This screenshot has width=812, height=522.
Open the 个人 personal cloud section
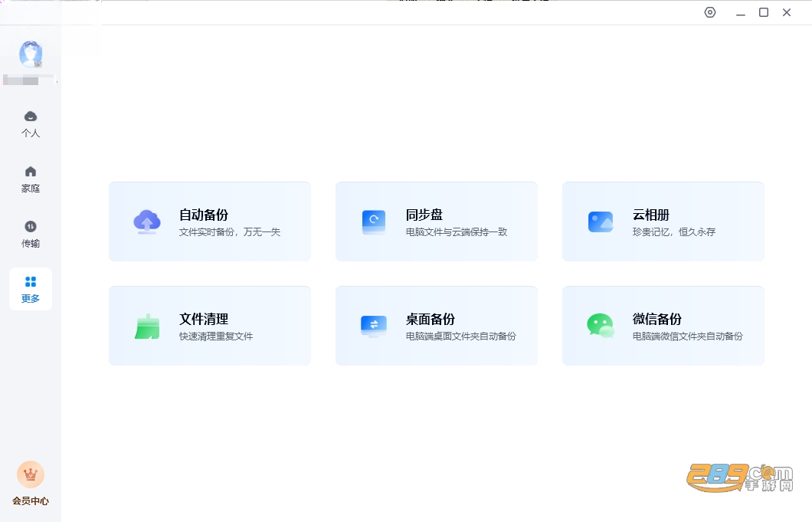coord(31,124)
